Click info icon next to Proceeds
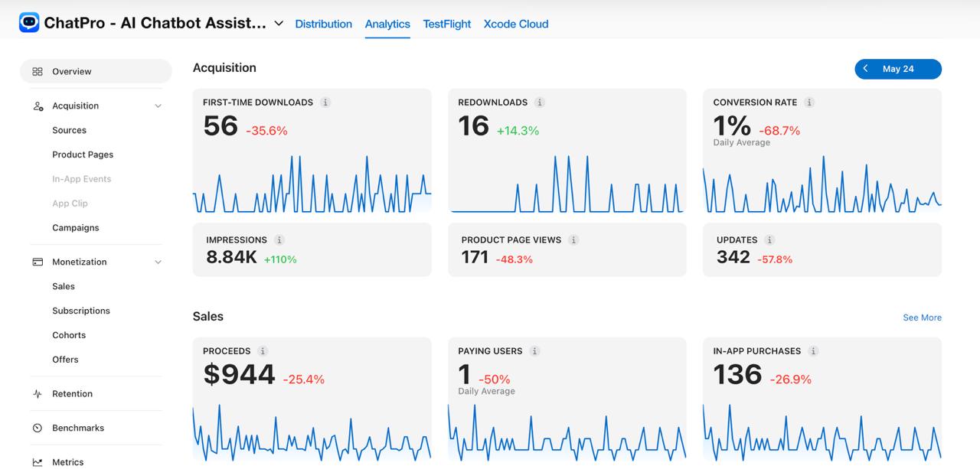980x469 pixels. point(263,351)
